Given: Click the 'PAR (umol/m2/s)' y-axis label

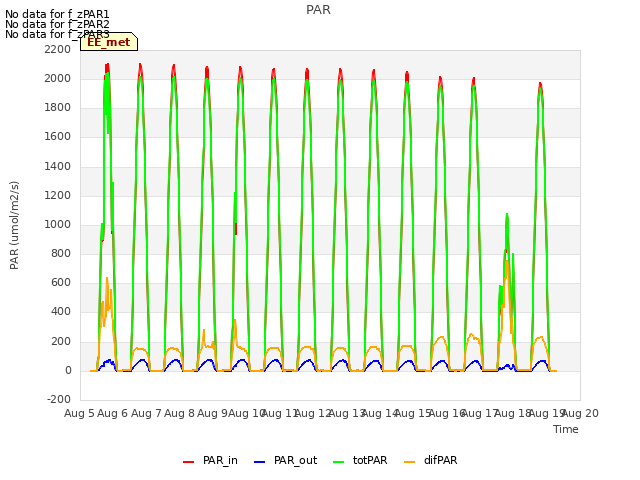Looking at the screenshot, I should pos(14,225).
